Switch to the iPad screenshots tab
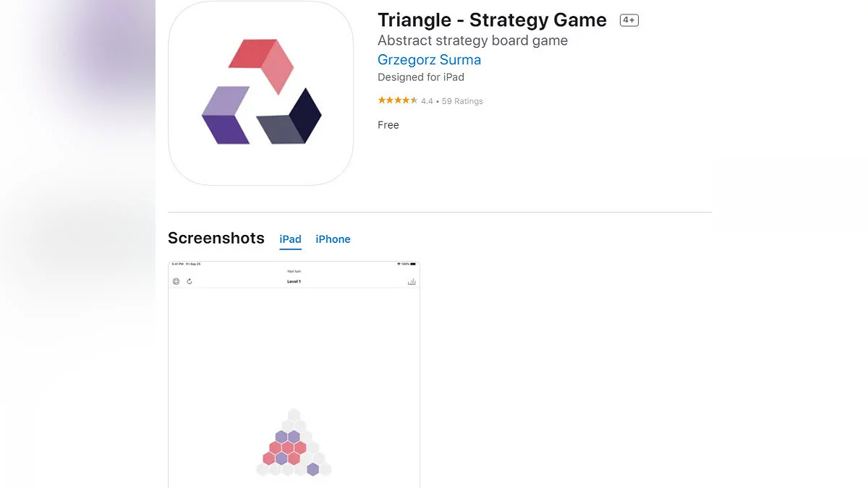Viewport: 868px width, 488px height. (291, 239)
